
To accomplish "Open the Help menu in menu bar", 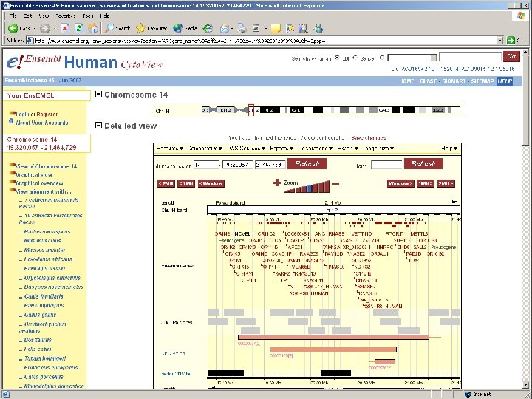I will pyautogui.click(x=104, y=16).
